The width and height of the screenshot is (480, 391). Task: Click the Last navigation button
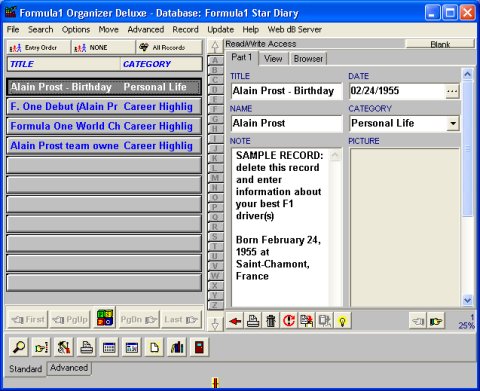coord(181,320)
